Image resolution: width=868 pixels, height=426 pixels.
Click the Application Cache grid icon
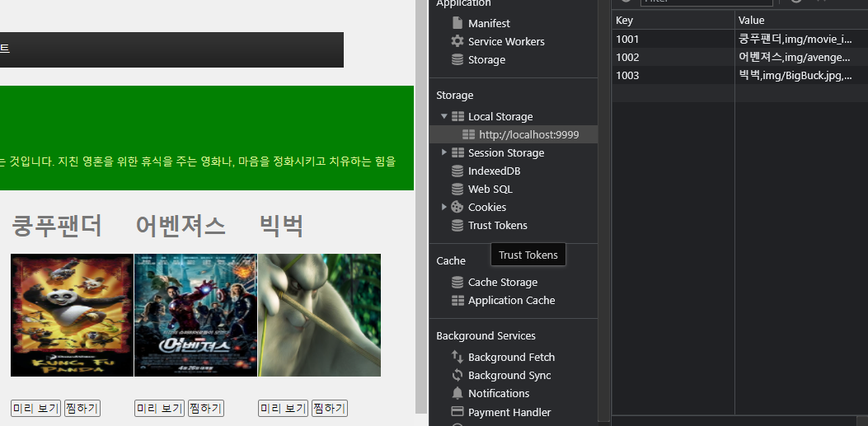coord(457,301)
